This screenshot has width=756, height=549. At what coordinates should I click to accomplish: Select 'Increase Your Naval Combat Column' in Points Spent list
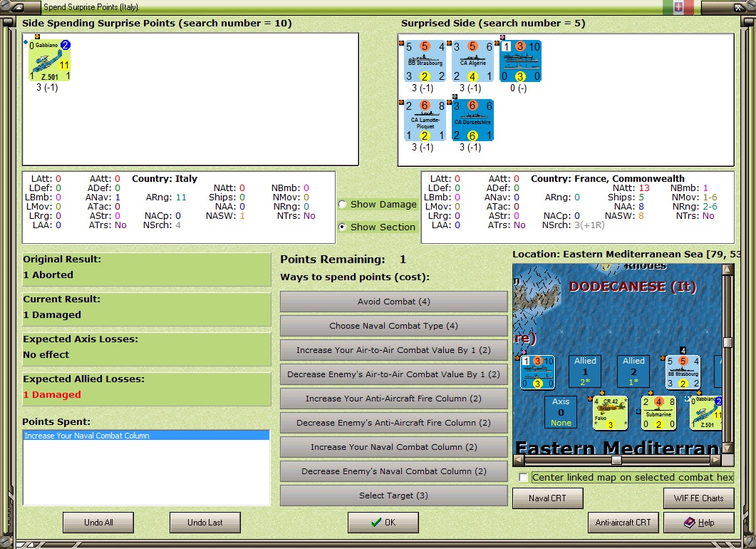[x=146, y=436]
